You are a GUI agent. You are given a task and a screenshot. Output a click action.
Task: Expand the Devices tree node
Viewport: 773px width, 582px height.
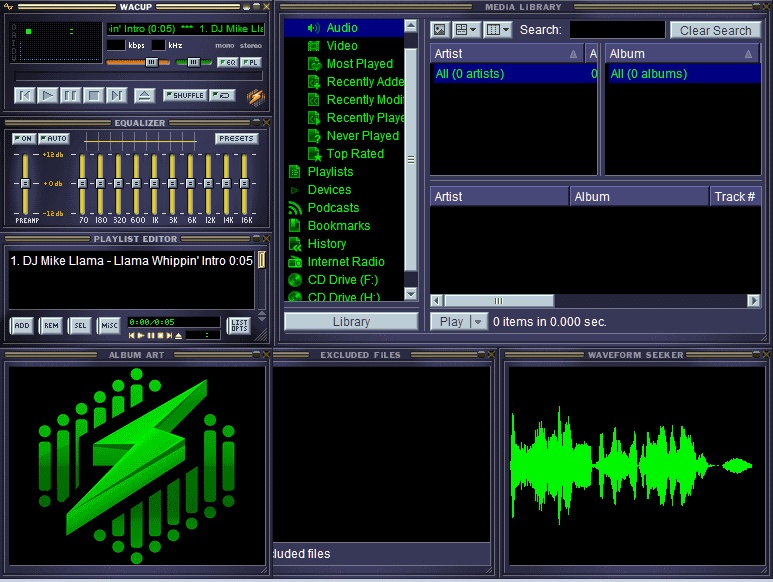[295, 190]
